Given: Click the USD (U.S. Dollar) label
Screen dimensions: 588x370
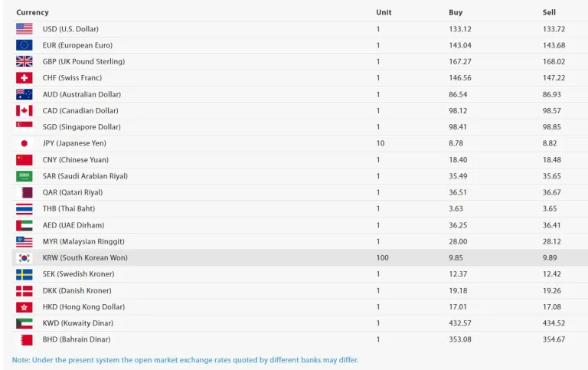Looking at the screenshot, I should tap(70, 29).
